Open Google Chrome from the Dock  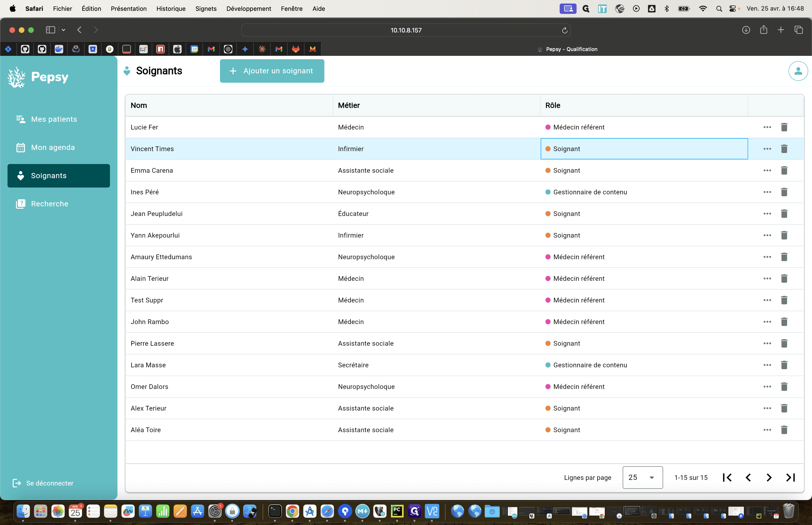(x=292, y=511)
